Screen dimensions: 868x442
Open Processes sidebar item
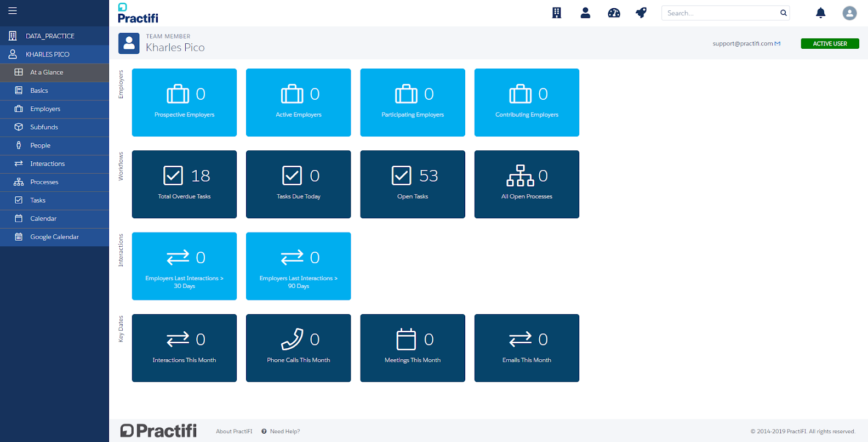54,182
